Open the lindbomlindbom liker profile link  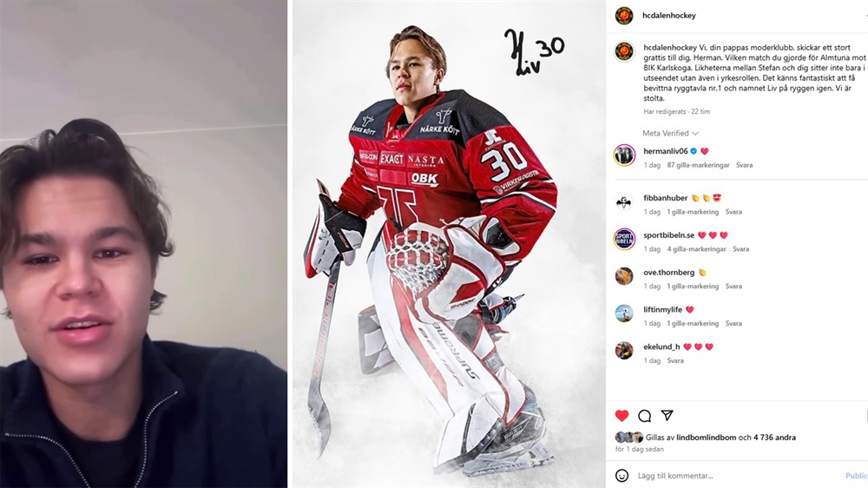(x=706, y=438)
